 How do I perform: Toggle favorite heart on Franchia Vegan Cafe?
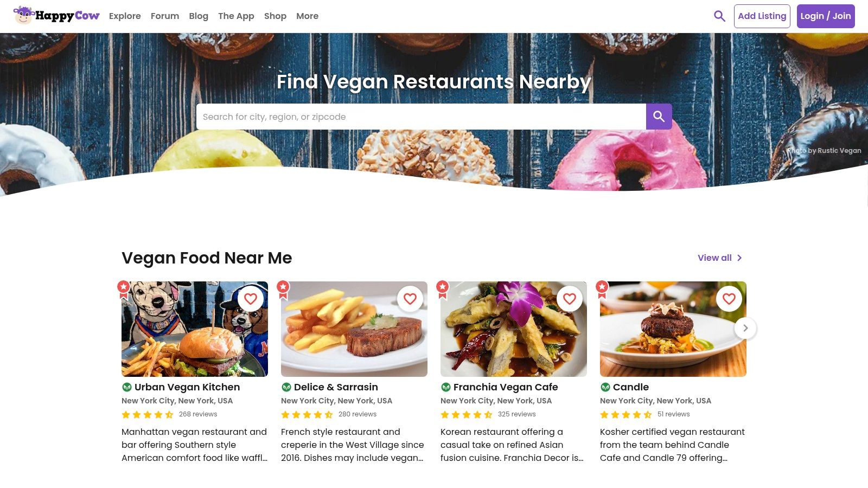[570, 299]
